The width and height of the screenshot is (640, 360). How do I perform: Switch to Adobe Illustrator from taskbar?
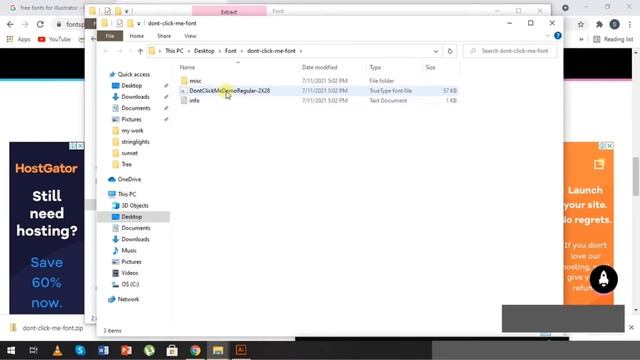click(x=241, y=350)
